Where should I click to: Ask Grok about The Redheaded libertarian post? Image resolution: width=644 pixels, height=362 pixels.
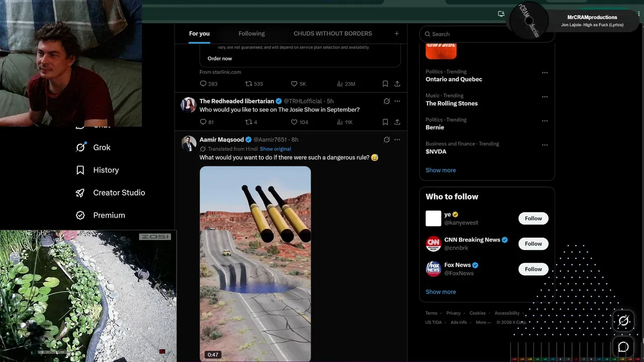[386, 101]
